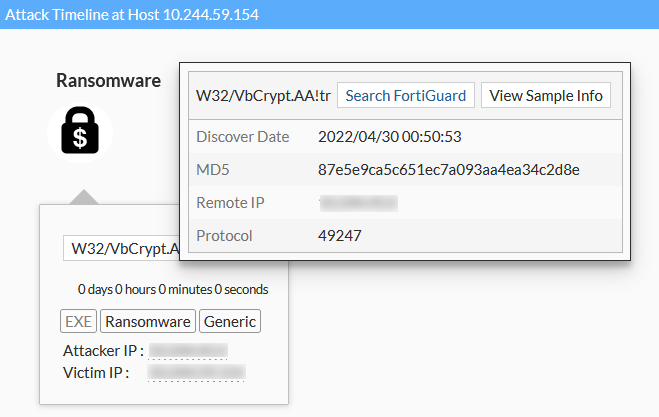This screenshot has height=417, width=659.
Task: Click the Protocol value 49247
Action: click(x=339, y=236)
